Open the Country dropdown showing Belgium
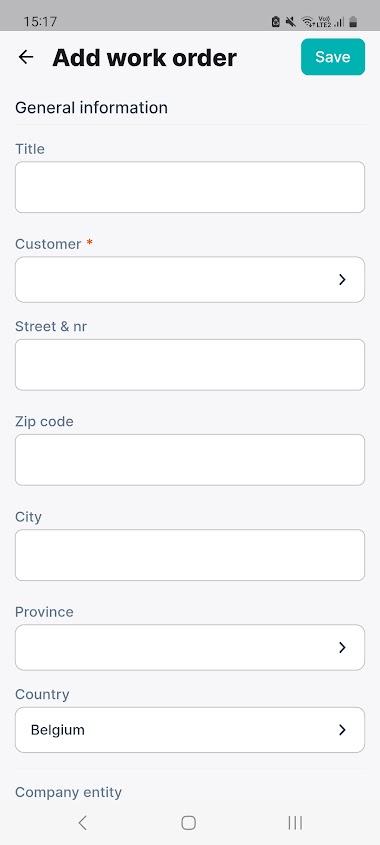 pyautogui.click(x=190, y=730)
